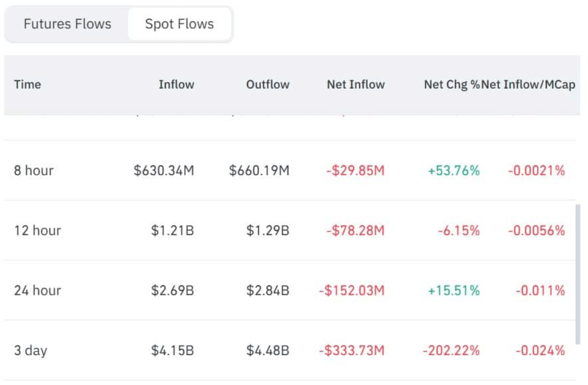This screenshot has height=385, width=588.
Task: Click the Inflow column header
Action: (x=176, y=84)
